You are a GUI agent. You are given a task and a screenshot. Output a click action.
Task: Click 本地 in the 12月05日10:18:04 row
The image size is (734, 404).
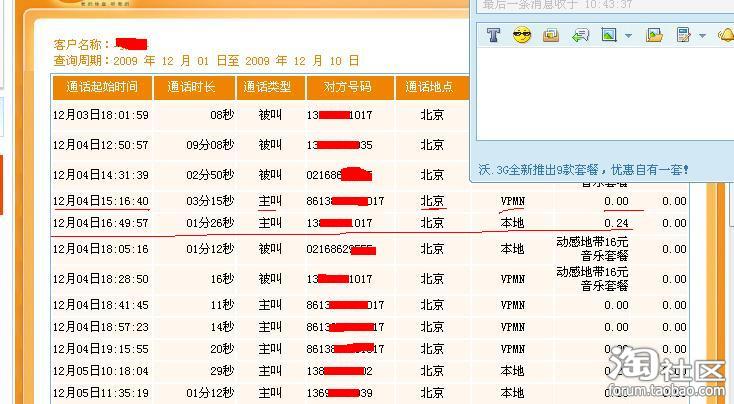click(512, 371)
